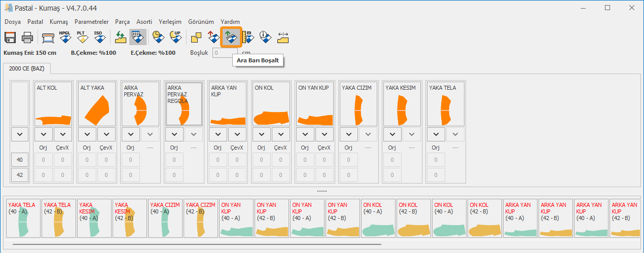The width and height of the screenshot is (644, 253).
Task: Export marker as HPGL
Action: 64,37
